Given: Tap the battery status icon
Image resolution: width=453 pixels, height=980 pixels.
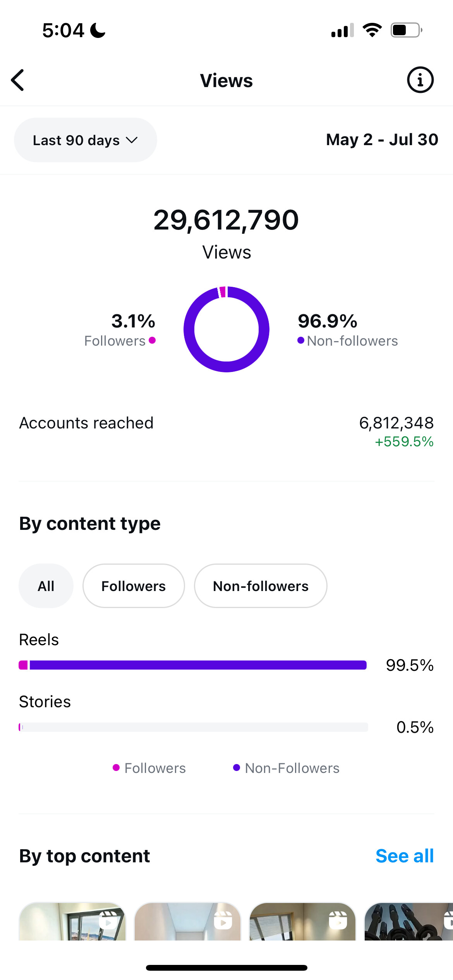Looking at the screenshot, I should pos(406,30).
